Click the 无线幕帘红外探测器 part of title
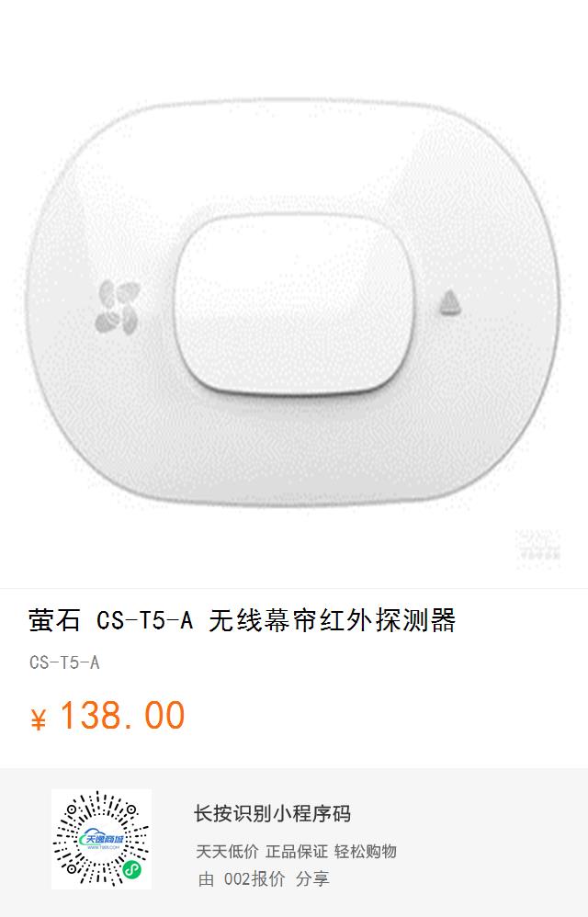The width and height of the screenshot is (588, 917). pyautogui.click(x=332, y=620)
